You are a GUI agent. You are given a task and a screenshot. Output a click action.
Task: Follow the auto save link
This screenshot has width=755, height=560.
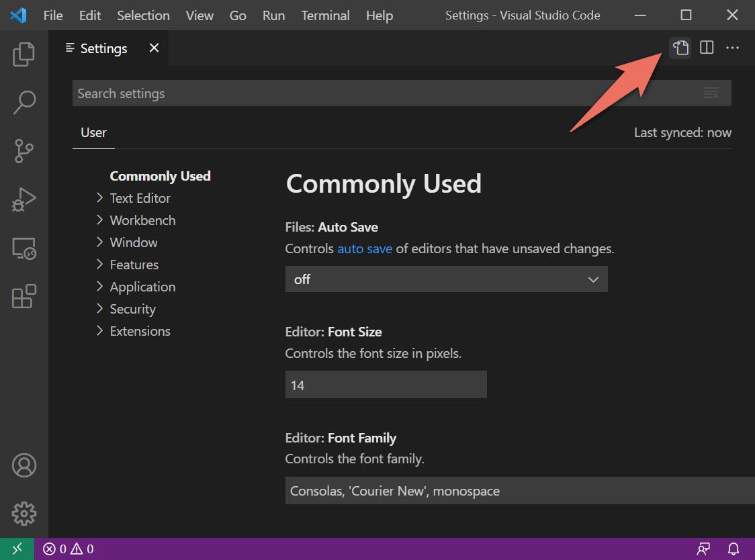tap(365, 249)
